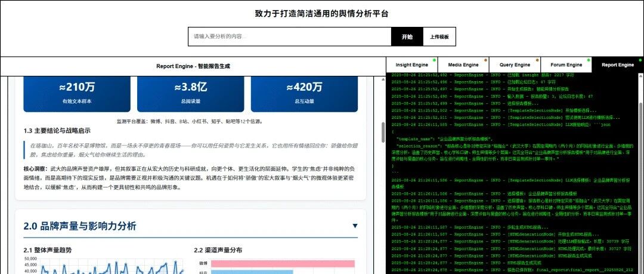The height and width of the screenshot is (274, 644).
Task: Click the template_name JSON log line
Action: pos(444,139)
